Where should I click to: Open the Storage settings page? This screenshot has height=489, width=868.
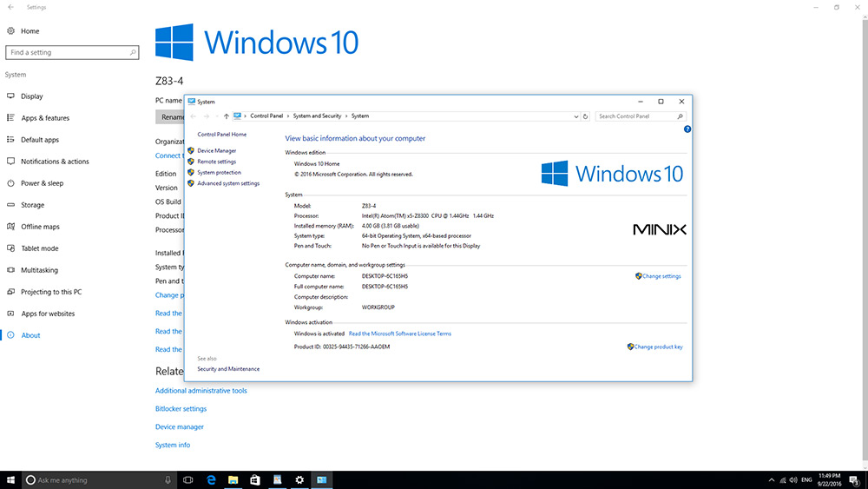point(32,205)
